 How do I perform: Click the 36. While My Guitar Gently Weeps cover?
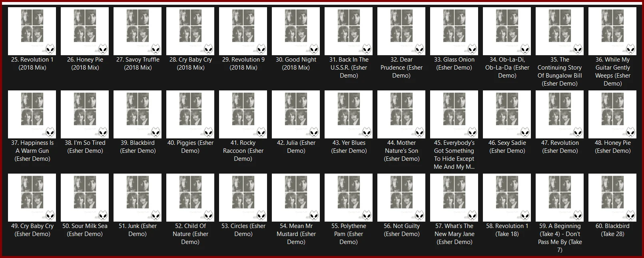[x=612, y=31]
